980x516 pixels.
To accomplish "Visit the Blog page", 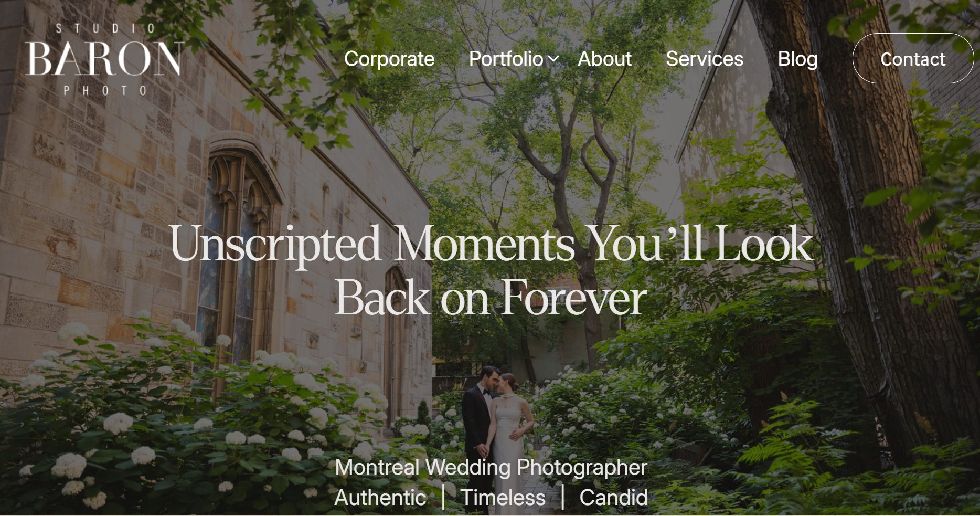I will (x=797, y=59).
